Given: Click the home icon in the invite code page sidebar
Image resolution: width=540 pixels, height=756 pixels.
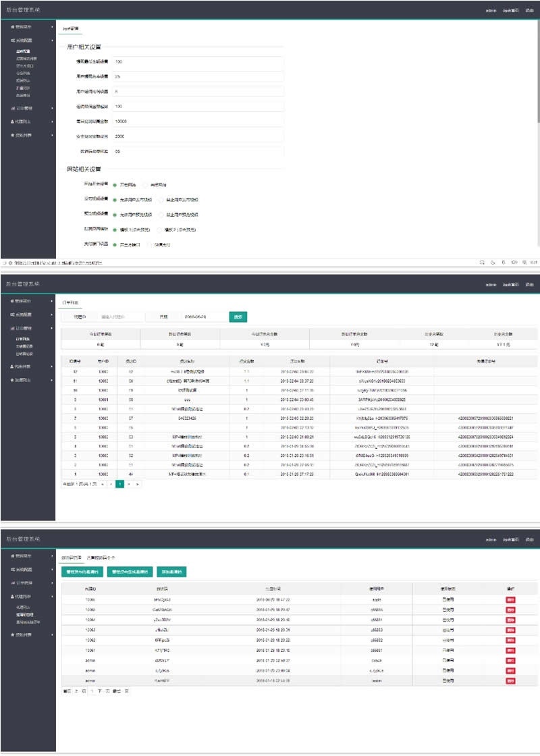Looking at the screenshot, I should click(x=13, y=556).
